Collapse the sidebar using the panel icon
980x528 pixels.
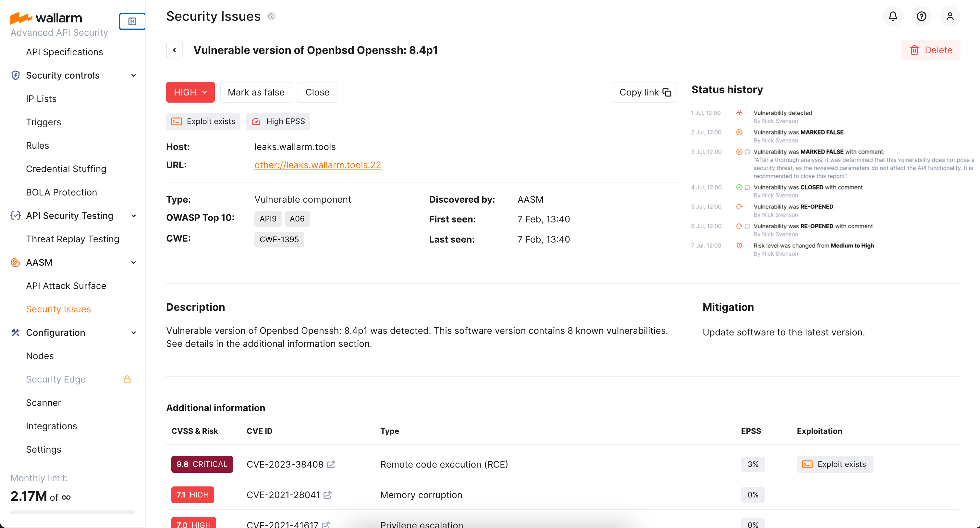tap(132, 21)
